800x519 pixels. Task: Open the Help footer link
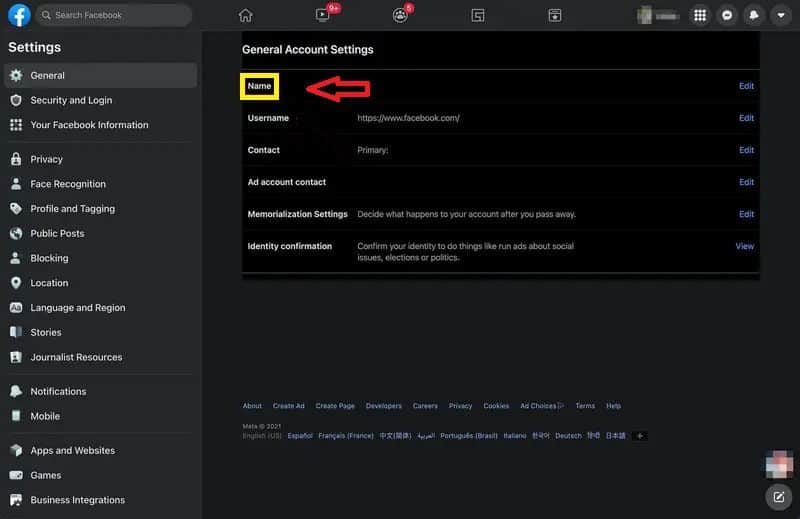pos(613,406)
